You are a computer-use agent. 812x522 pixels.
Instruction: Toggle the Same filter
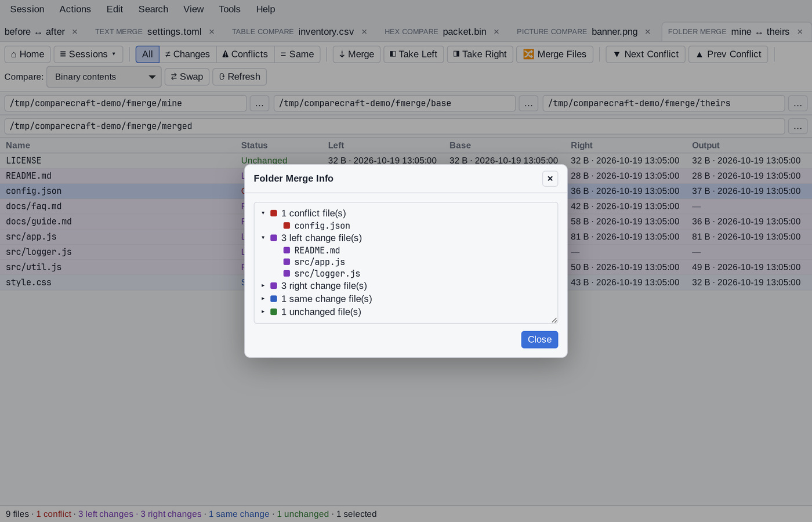(x=297, y=54)
